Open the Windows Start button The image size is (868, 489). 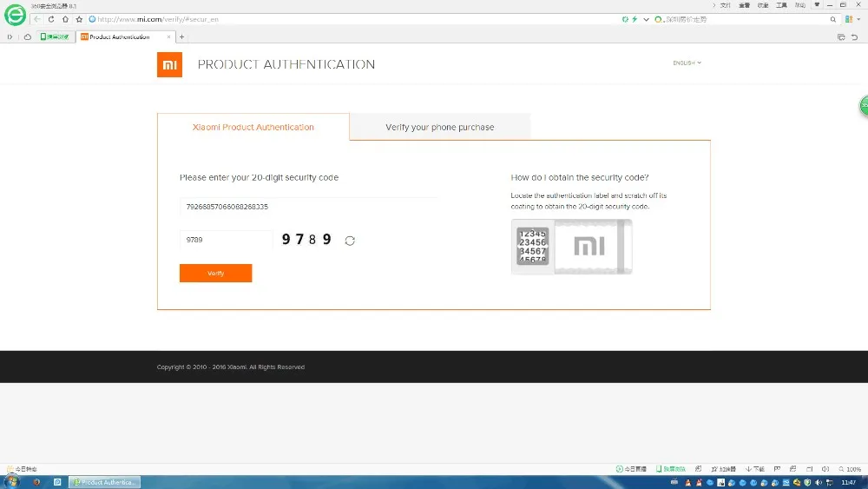pos(11,482)
